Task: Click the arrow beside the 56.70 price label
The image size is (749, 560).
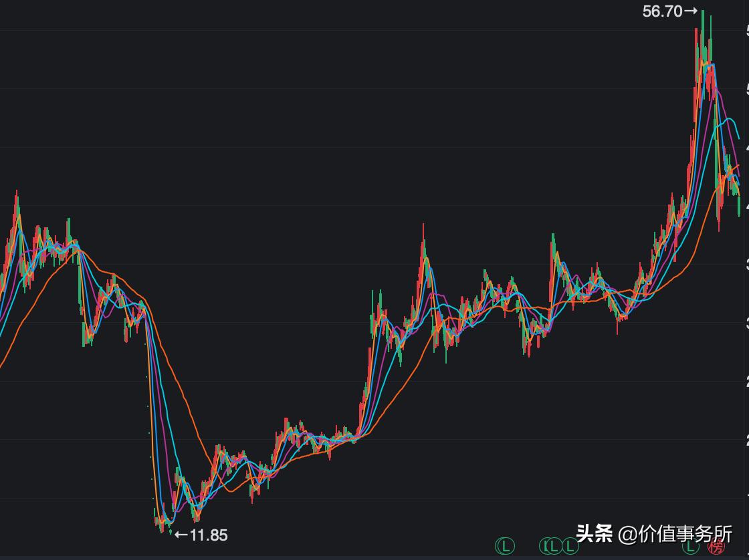Action: [689, 10]
